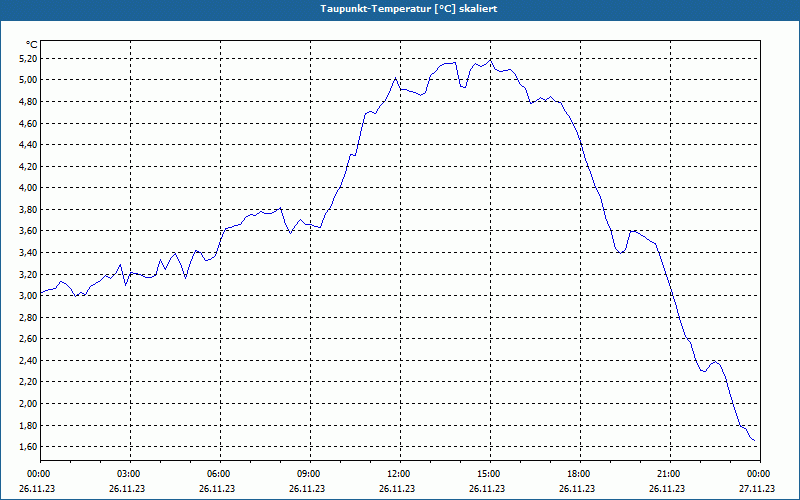Image resolution: width=800 pixels, height=500 pixels.
Task: Click the "2,60" y-axis label
Action: tap(28, 339)
